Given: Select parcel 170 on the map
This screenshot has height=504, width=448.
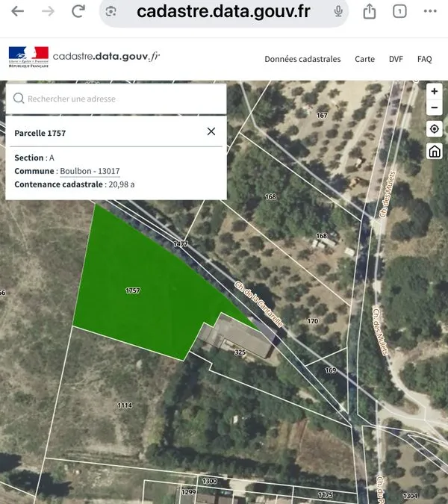Looking at the screenshot, I should coord(312,321).
